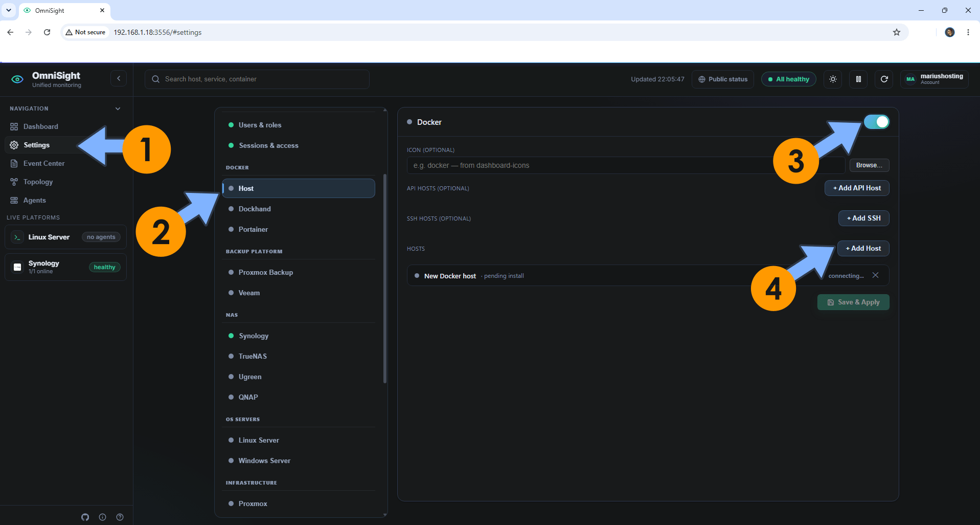Viewport: 980px width, 525px height.
Task: Click + Add Host button
Action: (863, 248)
